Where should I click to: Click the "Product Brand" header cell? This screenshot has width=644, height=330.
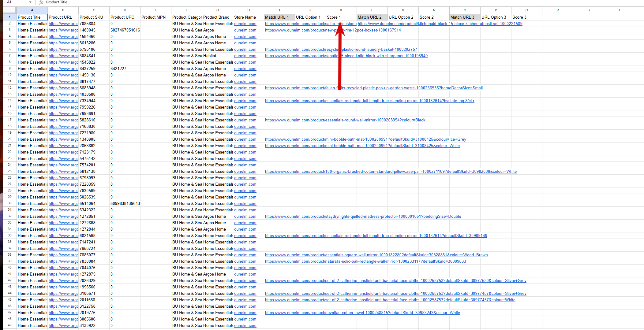[x=218, y=17]
